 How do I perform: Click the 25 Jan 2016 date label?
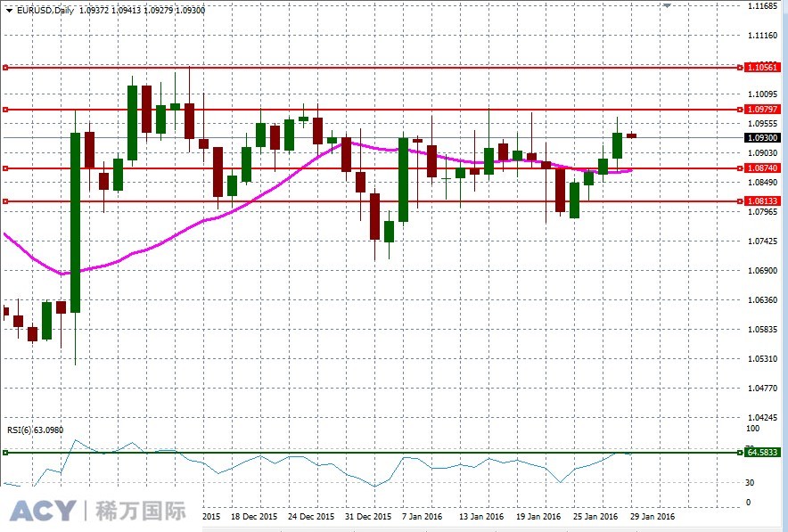click(x=595, y=517)
